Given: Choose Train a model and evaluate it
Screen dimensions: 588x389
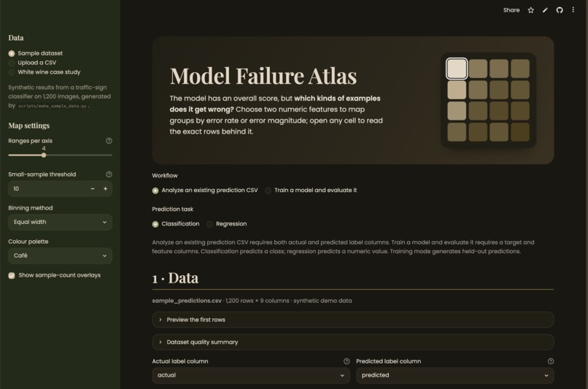Looking at the screenshot, I should point(311,190).
